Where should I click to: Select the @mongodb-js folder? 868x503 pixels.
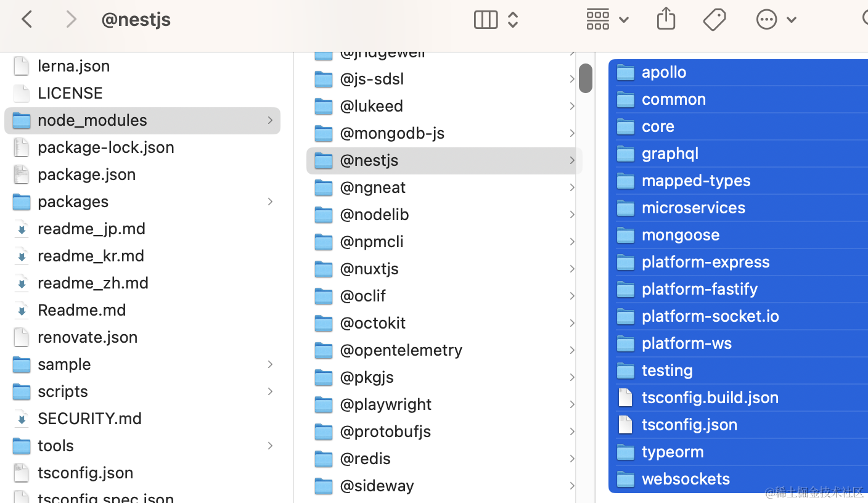pos(391,133)
